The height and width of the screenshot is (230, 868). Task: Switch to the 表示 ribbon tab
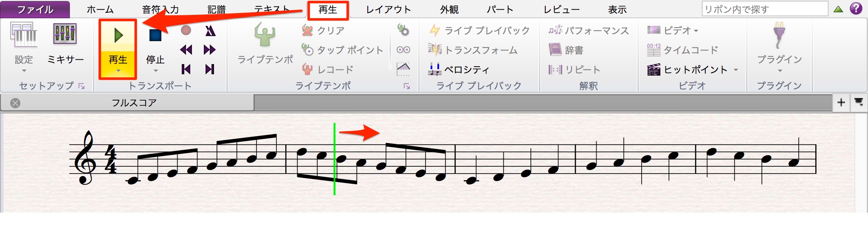[617, 9]
